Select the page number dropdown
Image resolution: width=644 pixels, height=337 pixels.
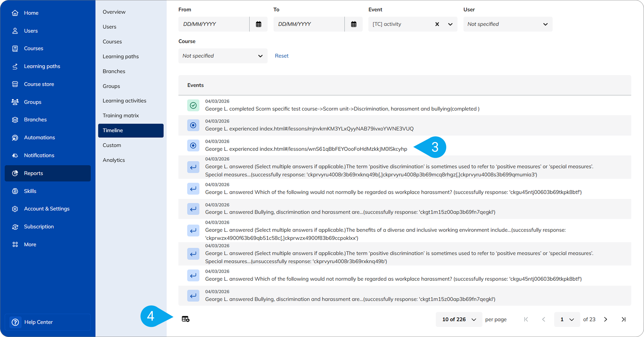click(x=567, y=319)
